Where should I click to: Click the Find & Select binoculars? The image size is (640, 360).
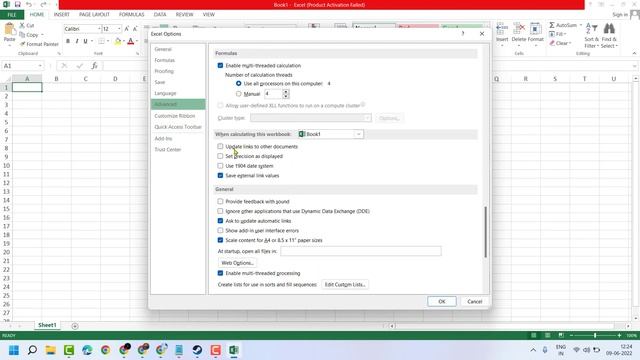tap(609, 29)
